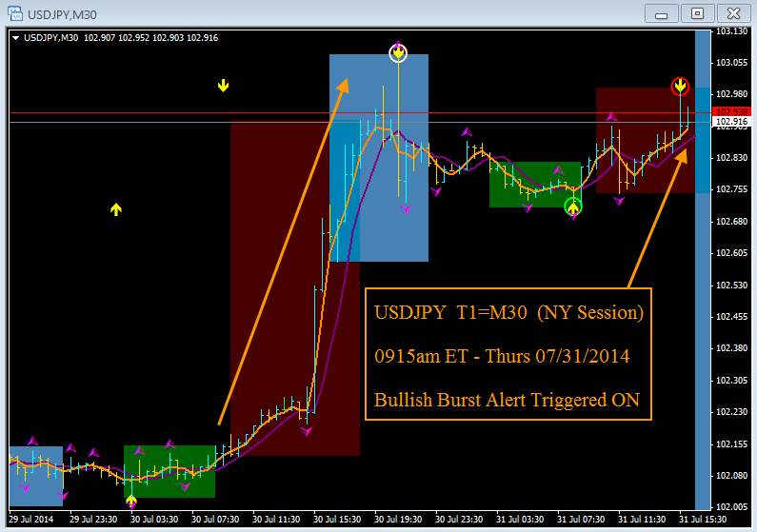This screenshot has height=532, width=757.
Task: Click the 102.680 price axis label
Action: [731, 222]
